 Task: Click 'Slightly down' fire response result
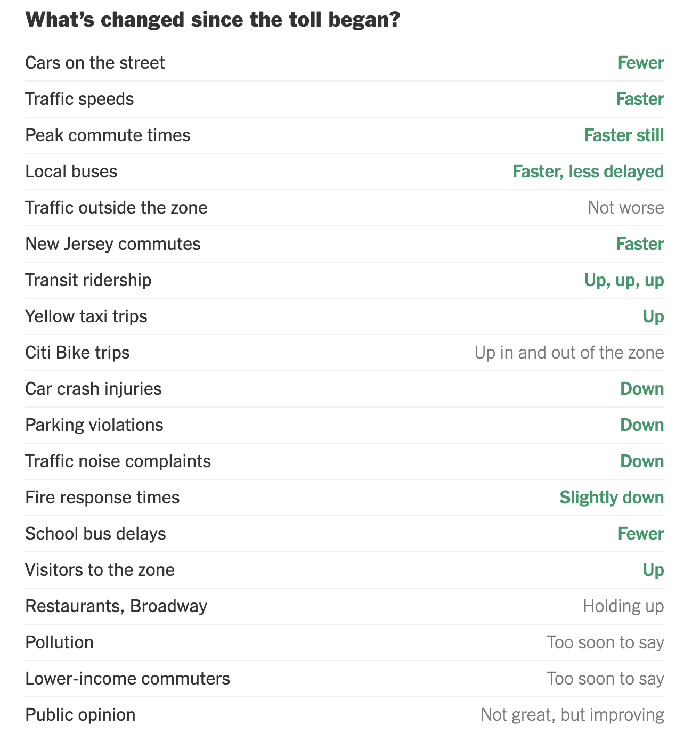pyautogui.click(x=612, y=498)
